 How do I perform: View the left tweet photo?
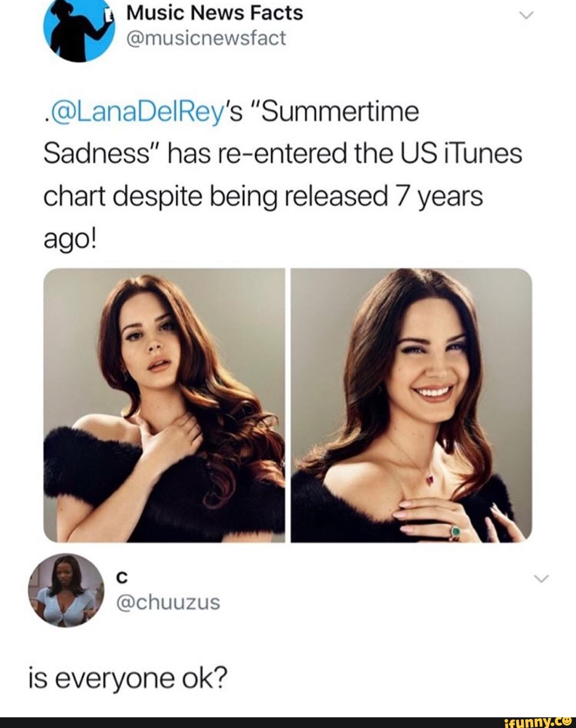(x=164, y=405)
